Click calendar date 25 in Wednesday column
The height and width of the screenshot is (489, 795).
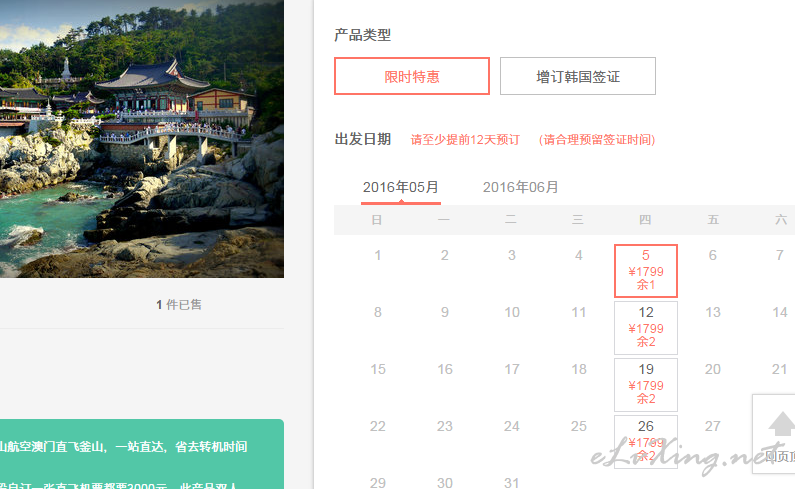click(x=579, y=426)
